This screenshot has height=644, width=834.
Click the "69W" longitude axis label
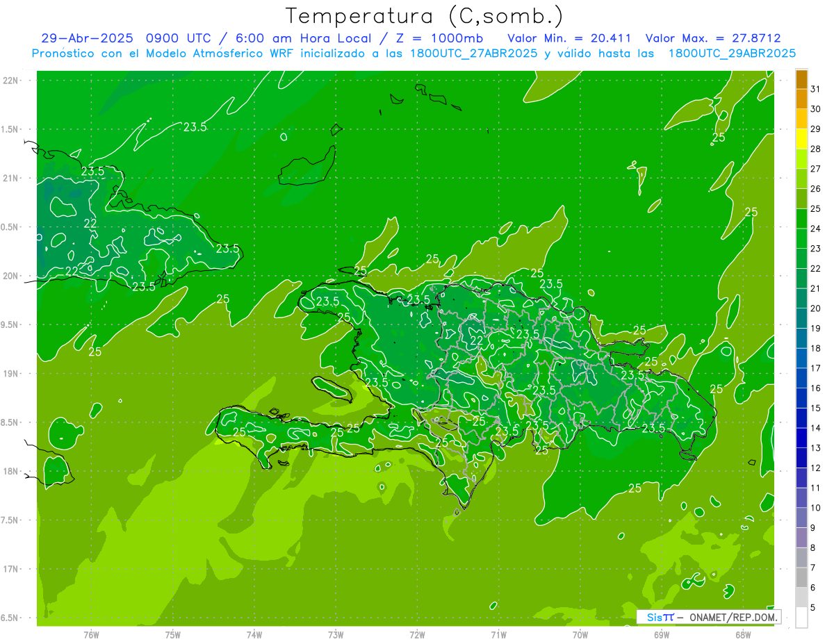662,634
